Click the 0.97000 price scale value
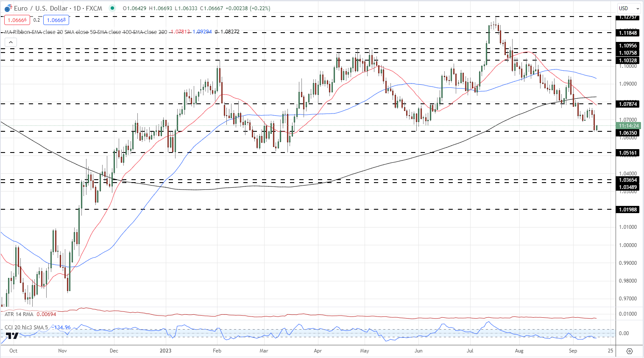Screen dimensions: 644x358 (x=627, y=299)
